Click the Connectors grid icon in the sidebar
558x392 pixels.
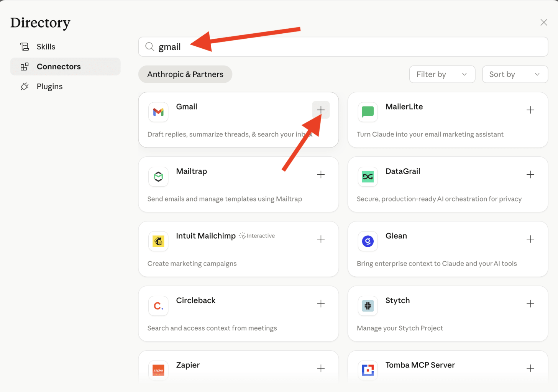pyautogui.click(x=25, y=67)
